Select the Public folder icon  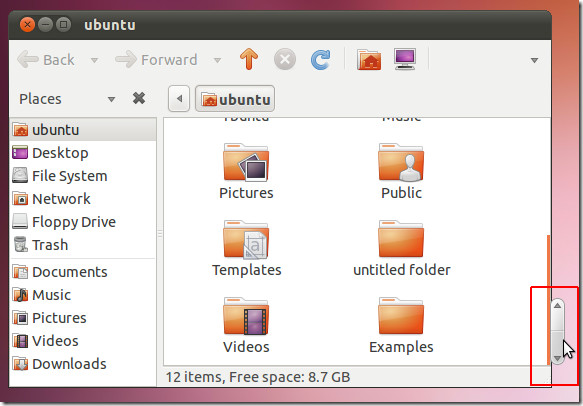(401, 163)
